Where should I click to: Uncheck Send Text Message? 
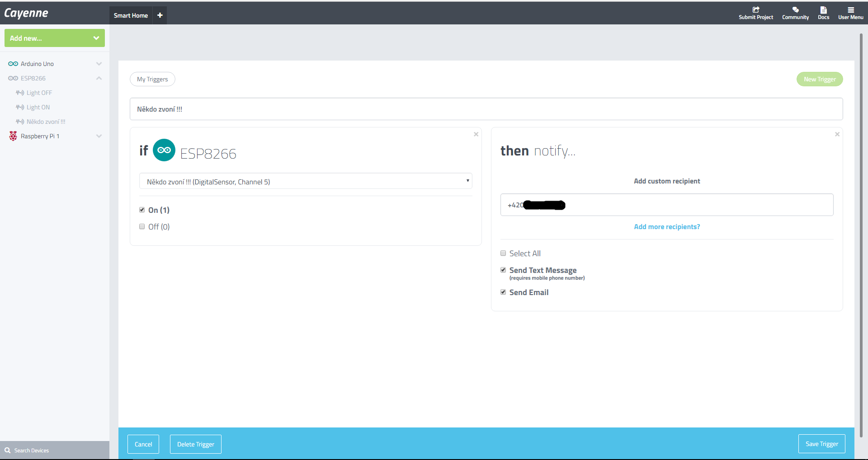coord(503,270)
